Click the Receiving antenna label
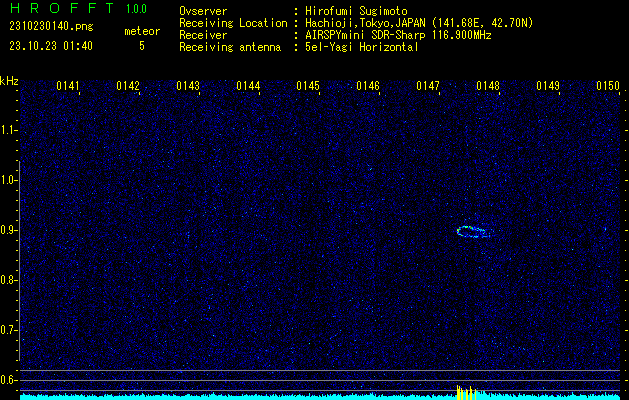This screenshot has height=400, width=629. [230, 47]
